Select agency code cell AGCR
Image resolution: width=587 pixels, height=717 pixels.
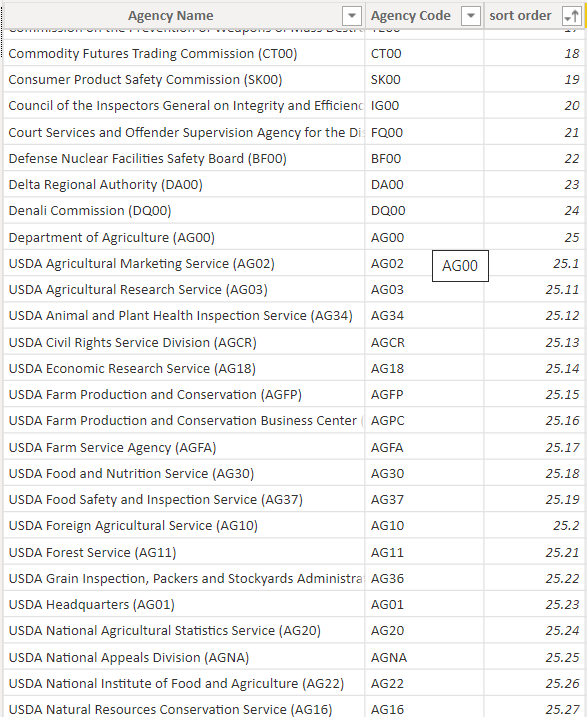(424, 342)
